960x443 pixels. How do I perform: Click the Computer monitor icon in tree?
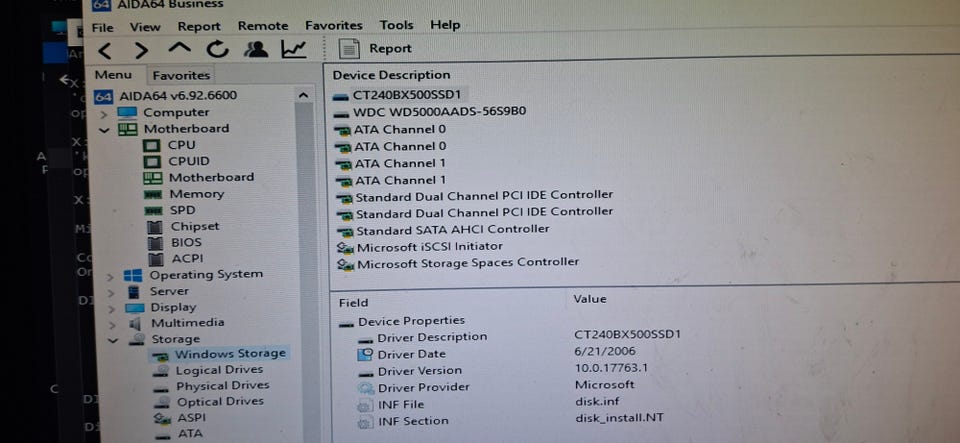(x=127, y=113)
